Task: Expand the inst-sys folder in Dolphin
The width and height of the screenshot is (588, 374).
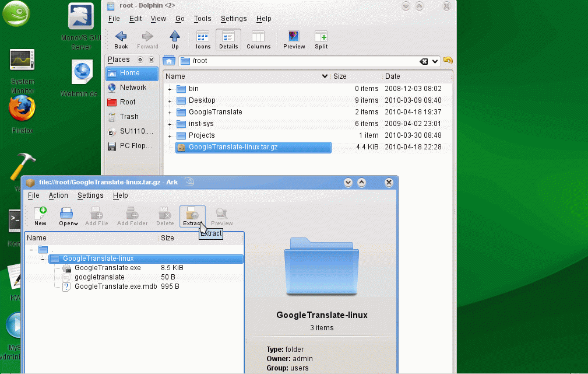Action: 170,124
